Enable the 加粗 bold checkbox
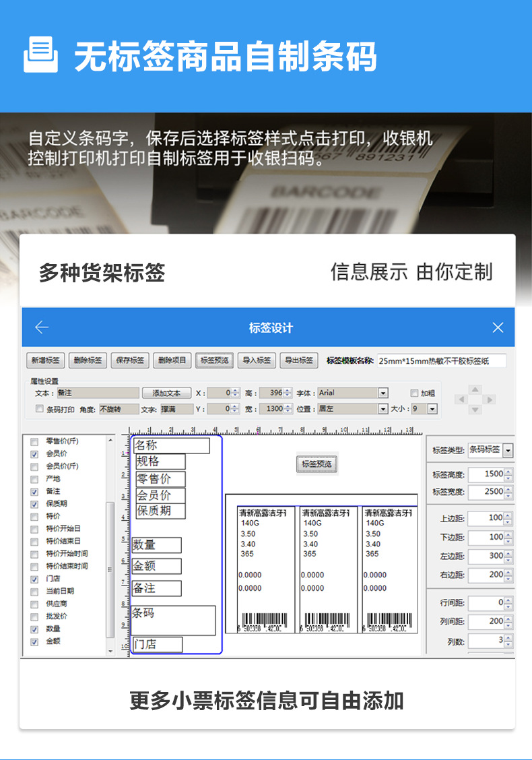Viewport: 532px width, 760px height. click(x=414, y=393)
